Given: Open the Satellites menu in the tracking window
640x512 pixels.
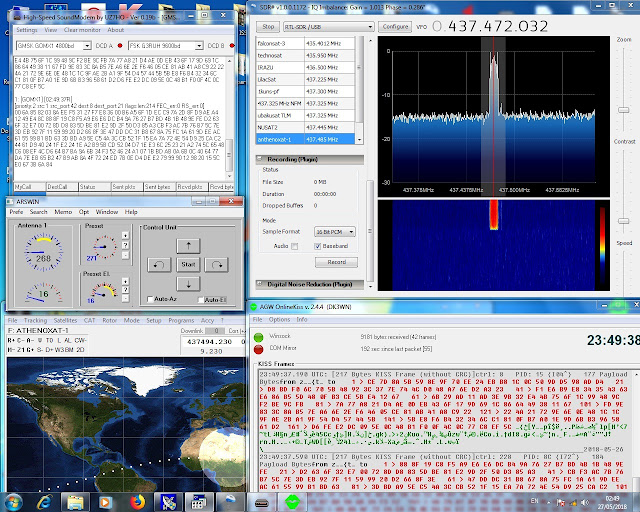Looking at the screenshot, I should (x=65, y=321).
